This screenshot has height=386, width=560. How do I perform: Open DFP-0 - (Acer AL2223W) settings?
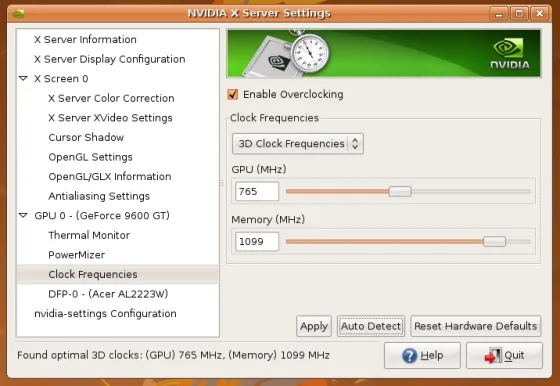point(108,294)
